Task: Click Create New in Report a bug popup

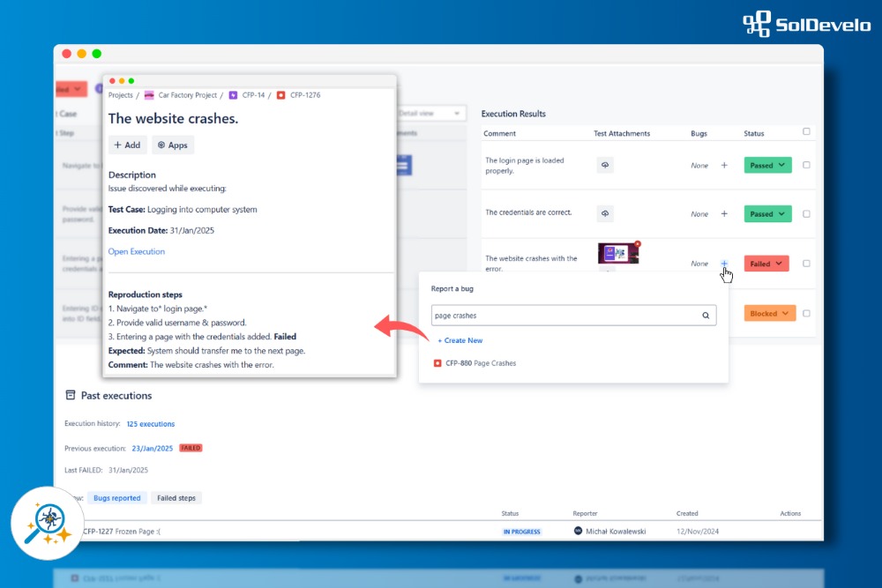Action: click(x=459, y=340)
